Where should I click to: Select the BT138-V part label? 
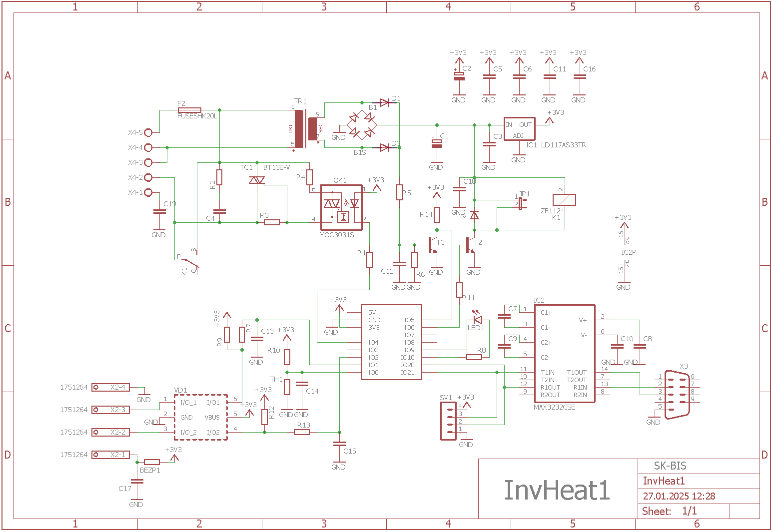(276, 167)
